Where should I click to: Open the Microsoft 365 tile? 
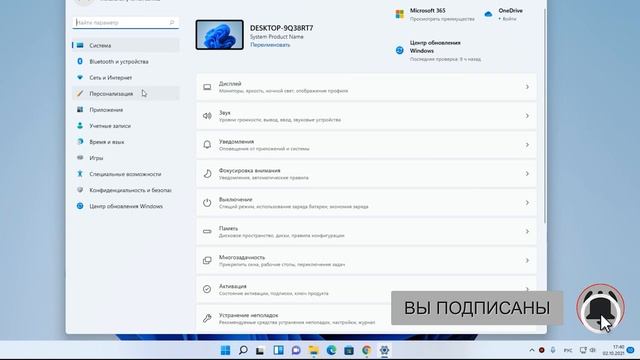point(435,14)
